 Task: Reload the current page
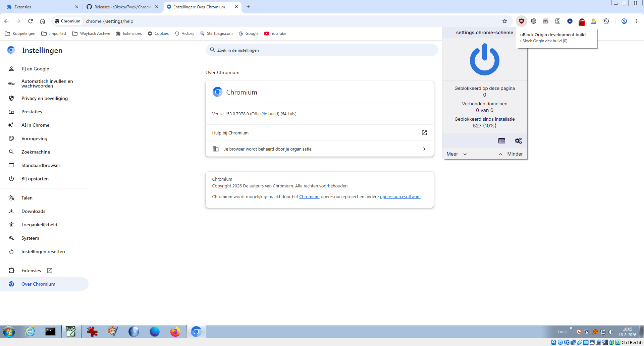31,21
